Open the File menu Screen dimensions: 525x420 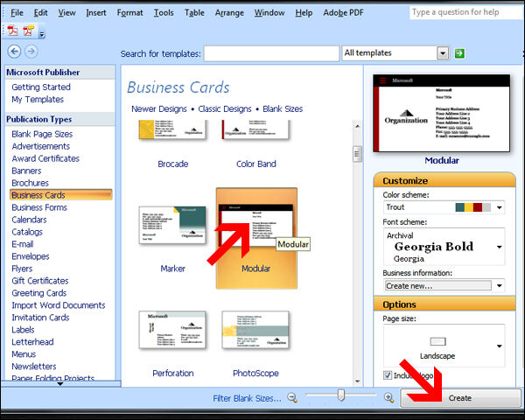click(x=17, y=13)
